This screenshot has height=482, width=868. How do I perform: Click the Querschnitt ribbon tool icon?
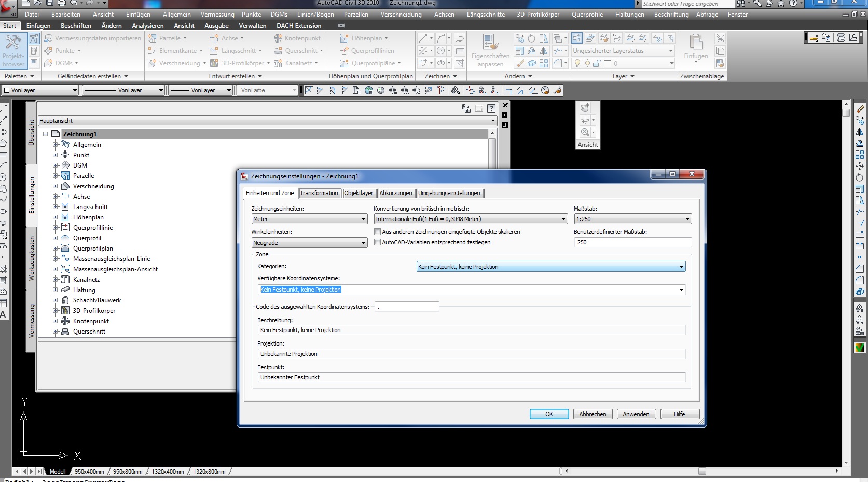(x=278, y=51)
